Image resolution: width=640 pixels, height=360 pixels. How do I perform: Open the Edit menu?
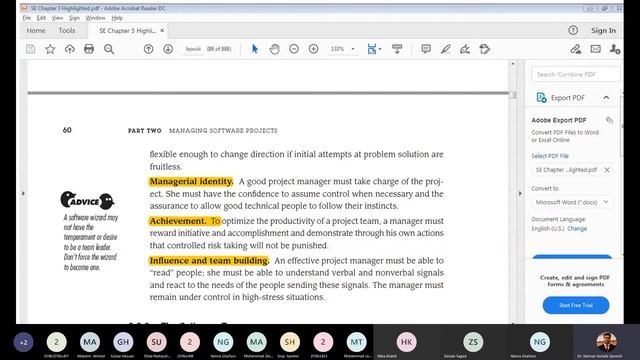(41, 18)
